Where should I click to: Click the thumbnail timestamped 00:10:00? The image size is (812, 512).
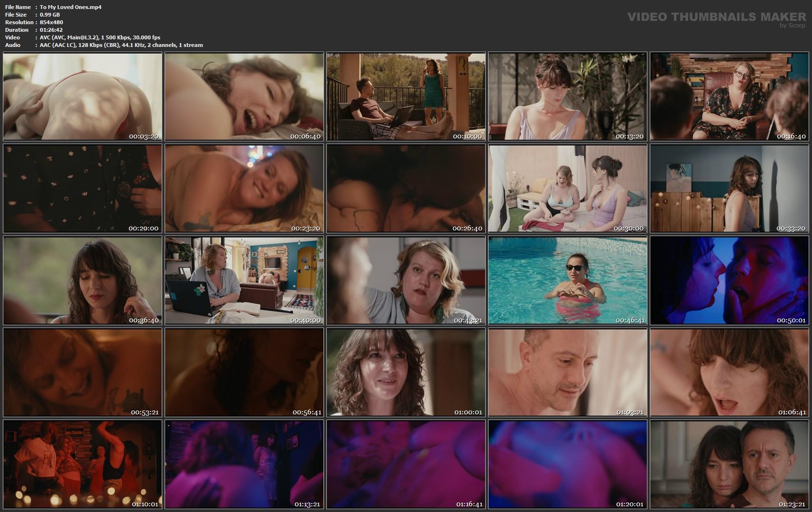406,96
